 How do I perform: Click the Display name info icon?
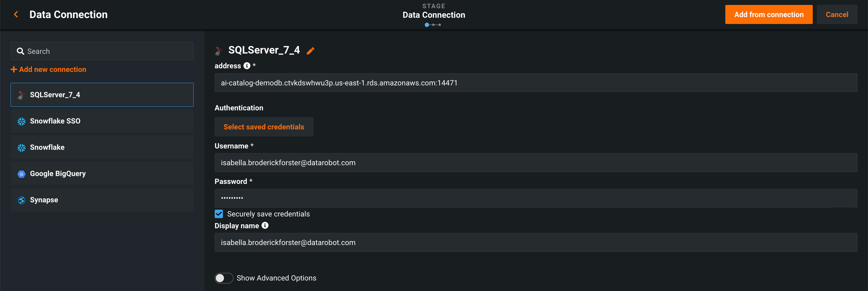[x=265, y=225]
